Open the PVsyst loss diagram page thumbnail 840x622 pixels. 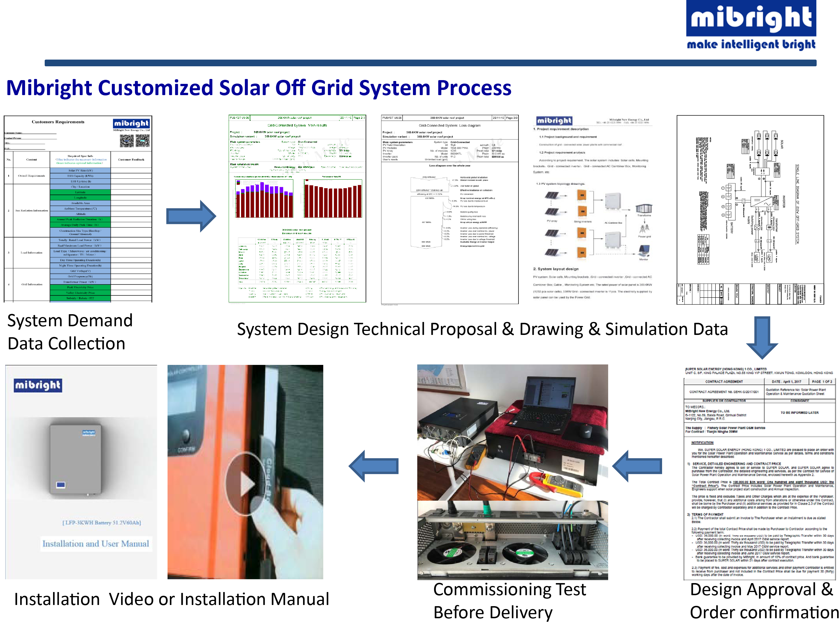(450, 209)
